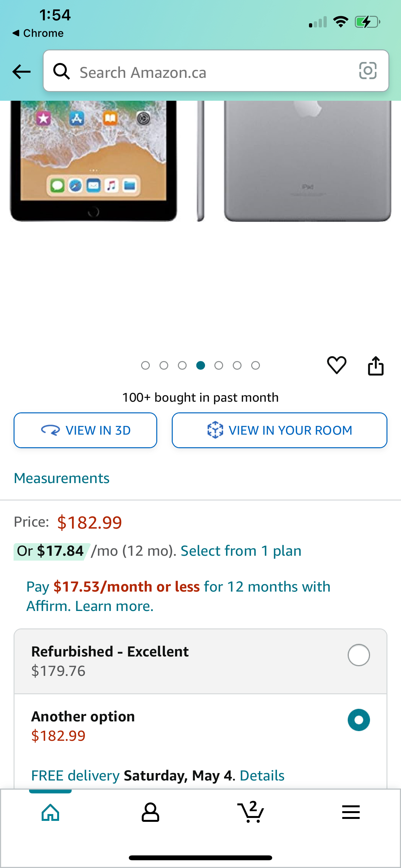Screen dimensions: 401x868
Task: Add item to wish list heart
Action: 336,365
